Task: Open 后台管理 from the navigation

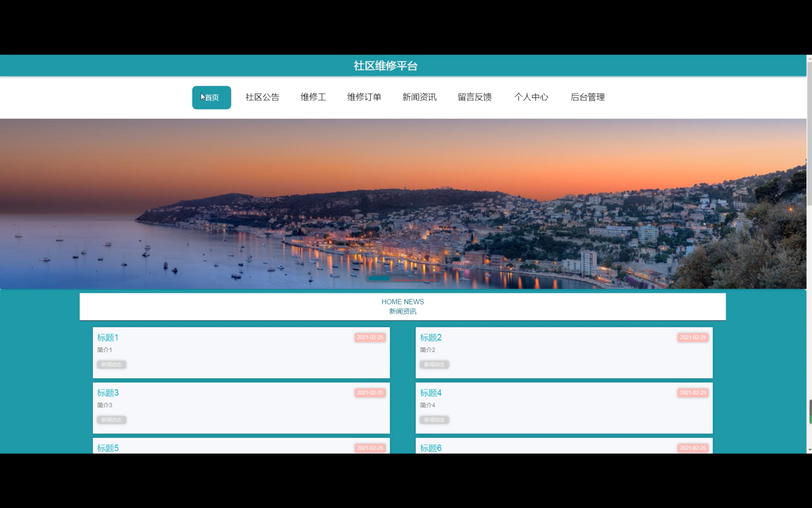Action: pos(587,97)
